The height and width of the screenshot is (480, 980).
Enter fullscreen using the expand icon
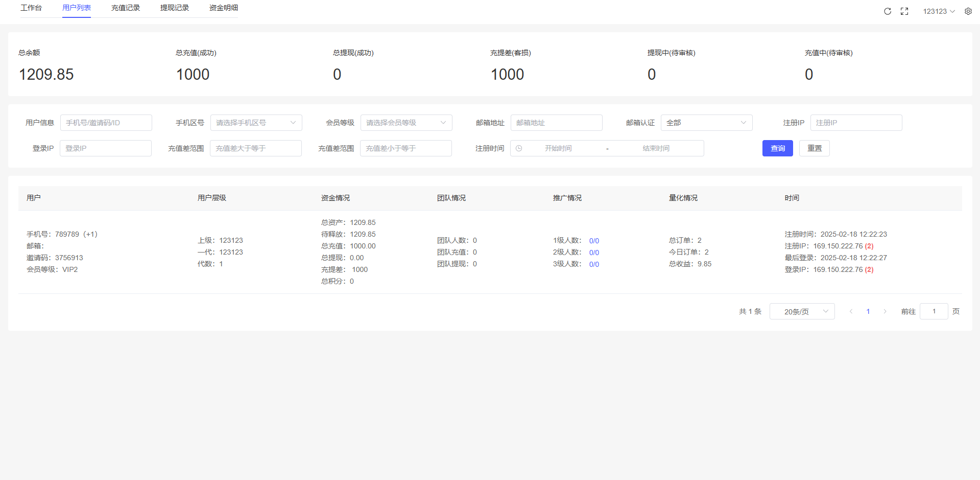(x=904, y=11)
